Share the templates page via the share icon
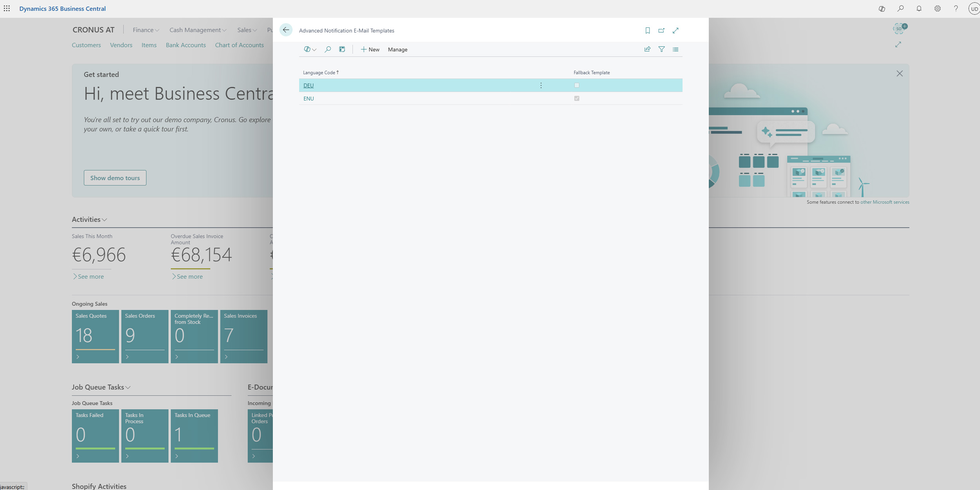Viewport: 980px width, 490px height. click(647, 49)
